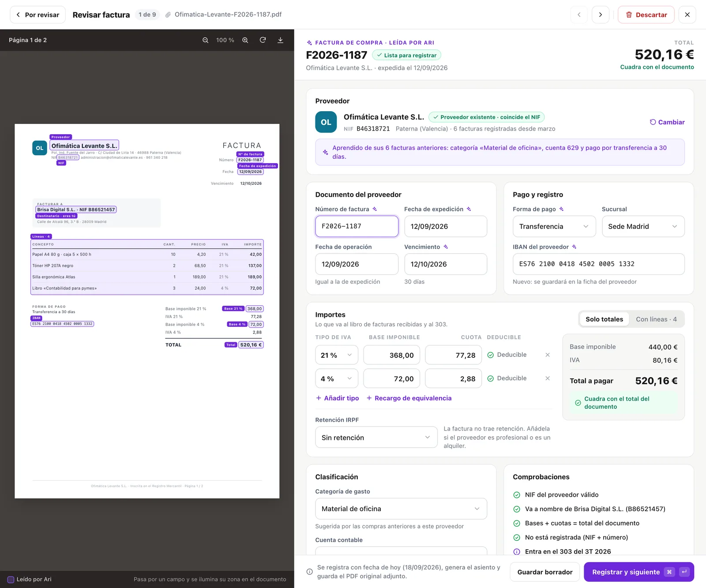Open the 4 % IVA type dropdown
706x588 pixels.
(x=337, y=379)
